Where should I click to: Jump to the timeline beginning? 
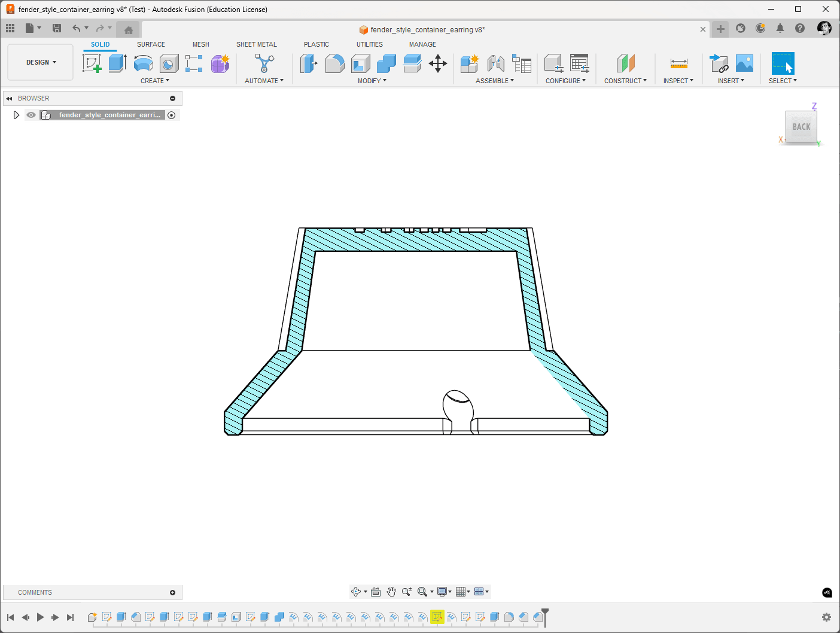(10, 617)
